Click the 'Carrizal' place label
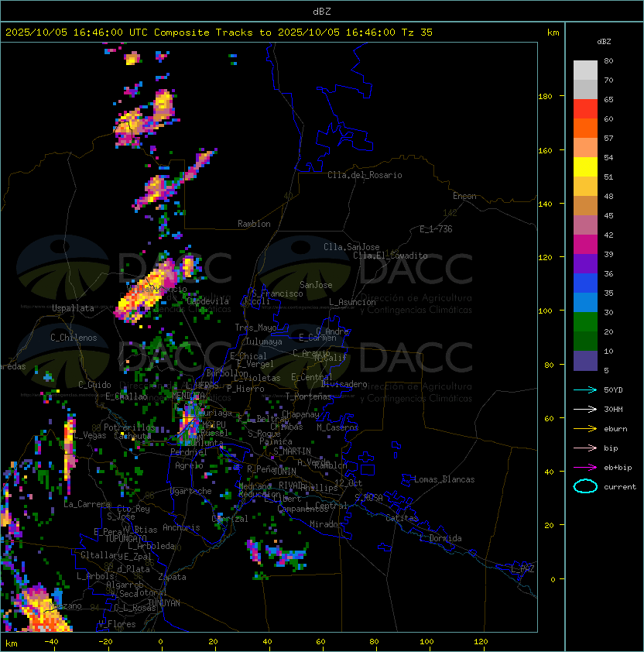 (230, 519)
